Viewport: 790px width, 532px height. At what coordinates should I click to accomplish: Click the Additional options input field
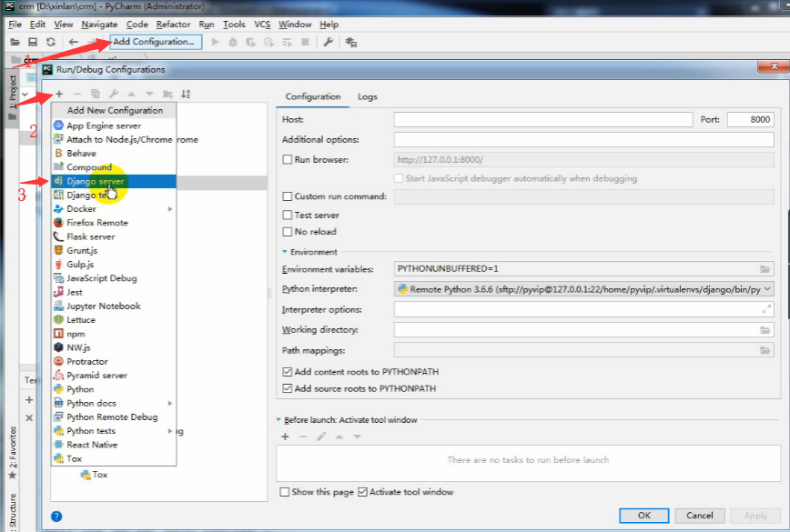[x=584, y=139]
